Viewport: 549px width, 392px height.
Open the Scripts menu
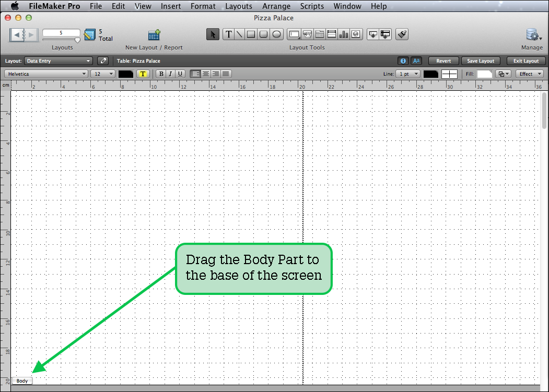(312, 6)
